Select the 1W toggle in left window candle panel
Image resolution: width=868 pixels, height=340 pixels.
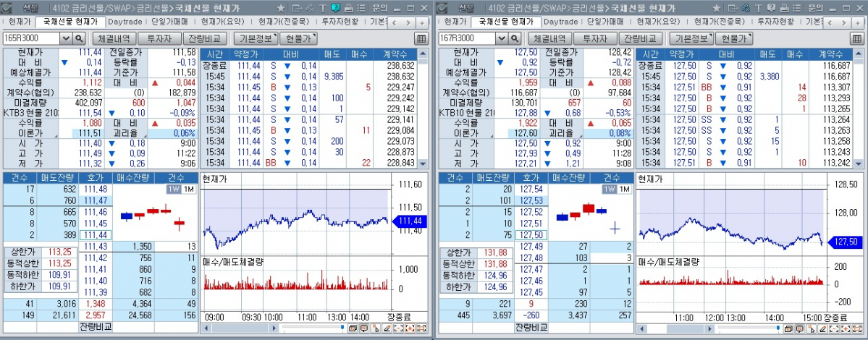(x=173, y=189)
